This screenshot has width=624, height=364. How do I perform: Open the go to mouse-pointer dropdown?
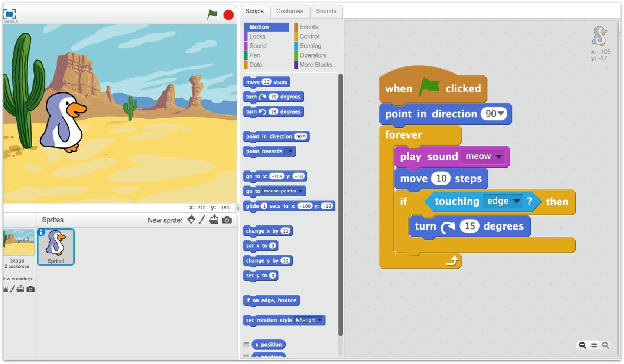[300, 191]
